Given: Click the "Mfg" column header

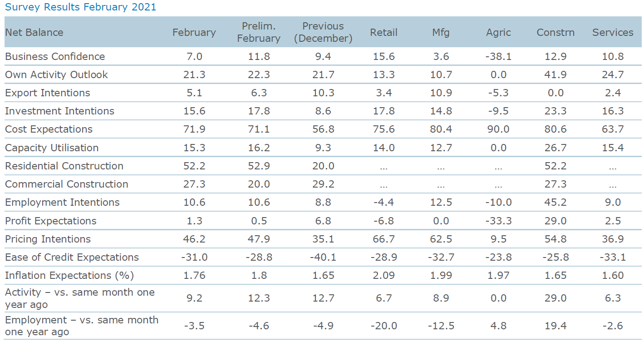Looking at the screenshot, I should [441, 32].
